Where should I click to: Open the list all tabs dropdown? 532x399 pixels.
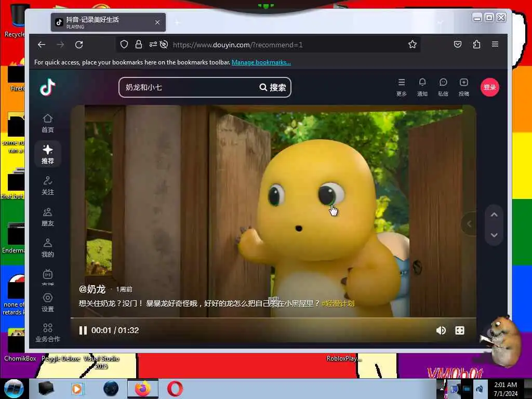pos(440,23)
